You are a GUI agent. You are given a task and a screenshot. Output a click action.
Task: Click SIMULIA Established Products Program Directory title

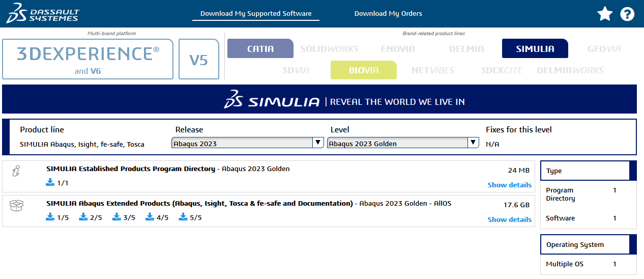click(x=131, y=169)
